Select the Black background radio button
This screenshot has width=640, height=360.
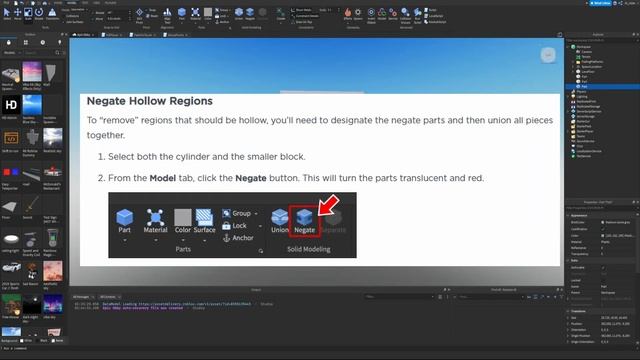[x=37, y=340]
